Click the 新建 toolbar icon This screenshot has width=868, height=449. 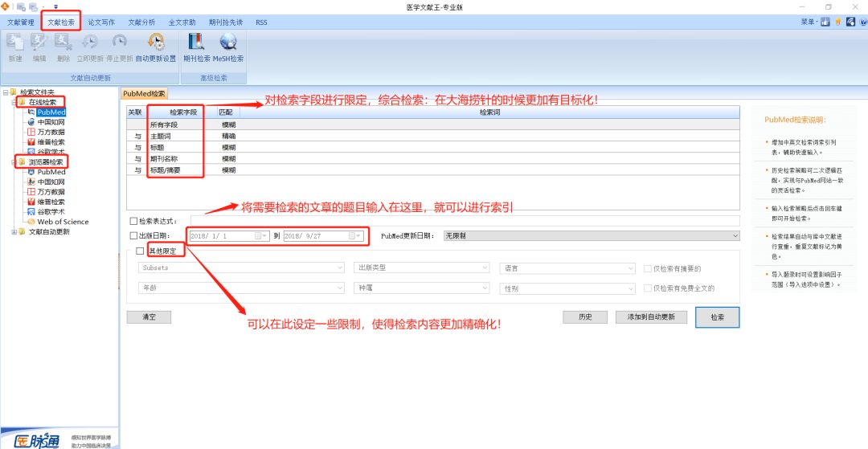(x=15, y=43)
